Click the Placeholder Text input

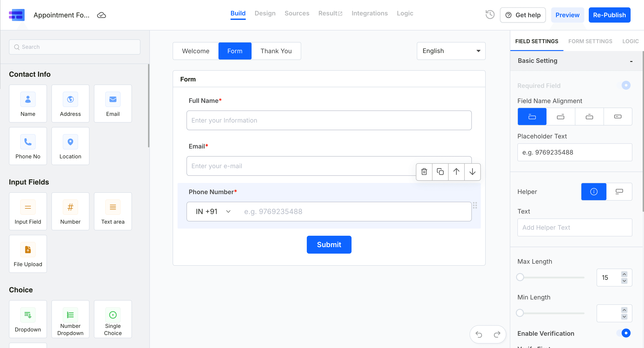(574, 152)
